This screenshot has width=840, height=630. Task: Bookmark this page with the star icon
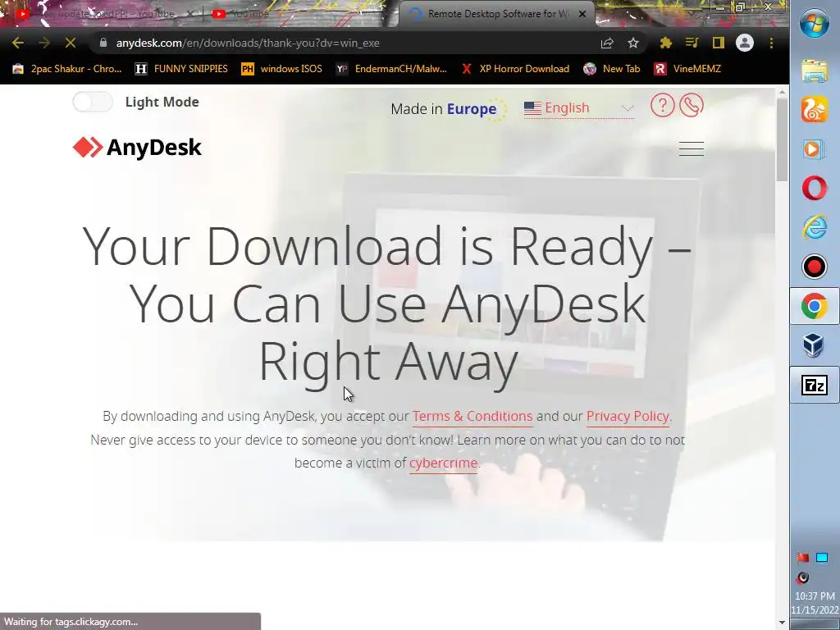[633, 43]
